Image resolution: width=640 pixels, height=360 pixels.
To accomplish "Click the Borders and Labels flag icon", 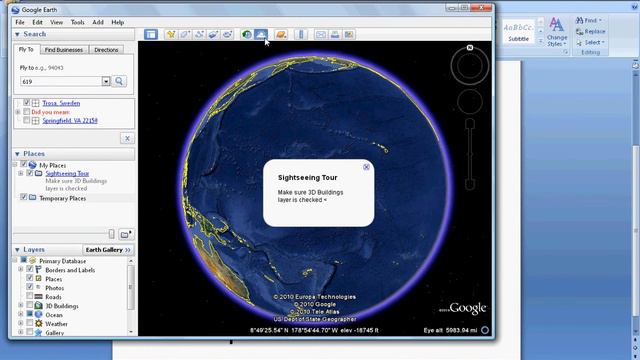I will click(x=38, y=269).
